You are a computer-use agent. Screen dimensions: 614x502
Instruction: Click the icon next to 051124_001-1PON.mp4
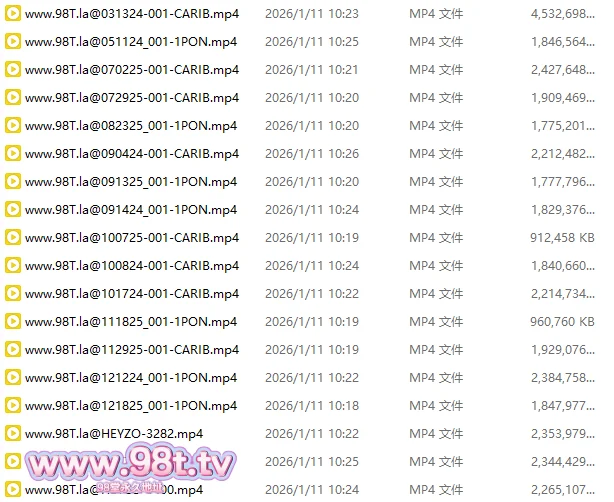(x=13, y=42)
